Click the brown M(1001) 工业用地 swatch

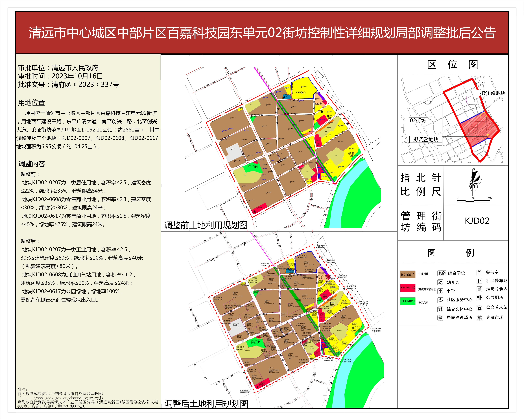[x=408, y=275]
